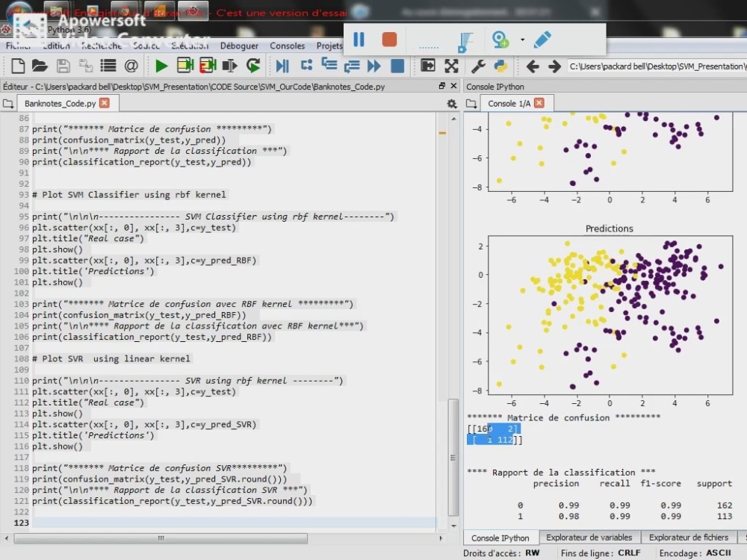Click editor vertical scrollbar thumb
This screenshot has width=747, height=560.
453,458
